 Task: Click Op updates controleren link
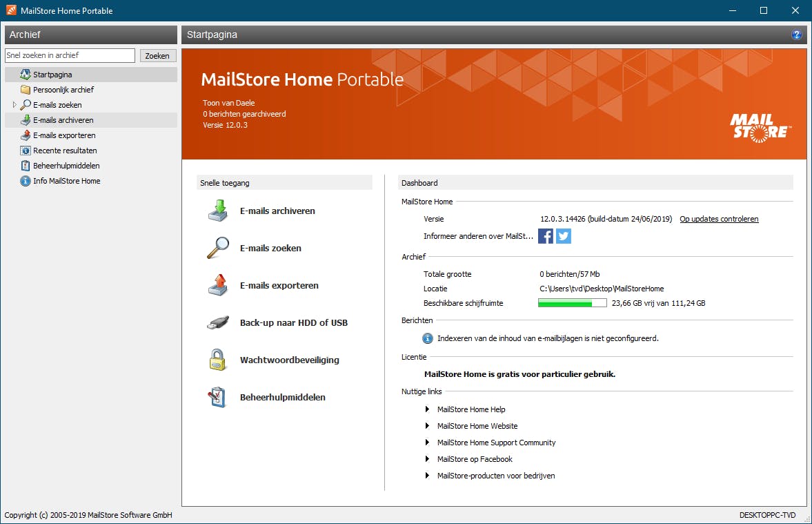coord(719,219)
